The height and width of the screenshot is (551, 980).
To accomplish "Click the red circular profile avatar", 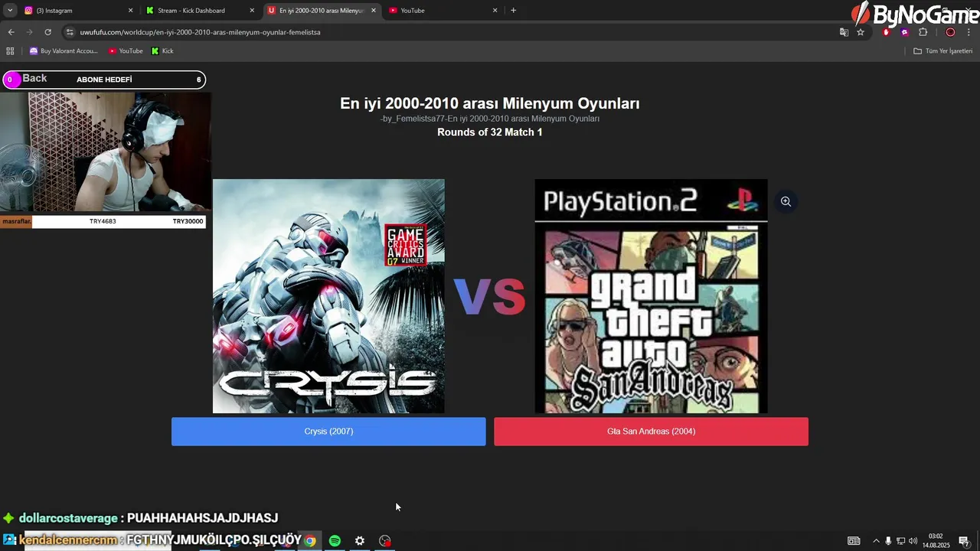I will (950, 32).
